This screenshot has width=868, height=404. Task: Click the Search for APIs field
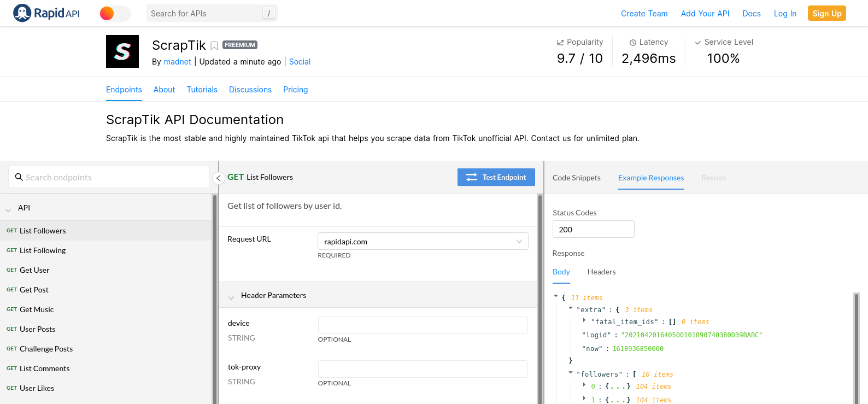click(x=212, y=13)
